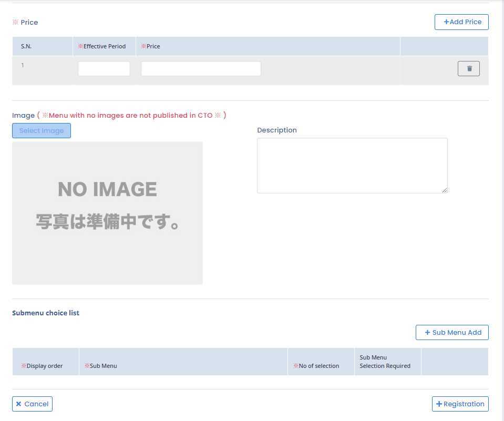504x421 pixels.
Task: Click into the Price input box
Action: (201, 69)
